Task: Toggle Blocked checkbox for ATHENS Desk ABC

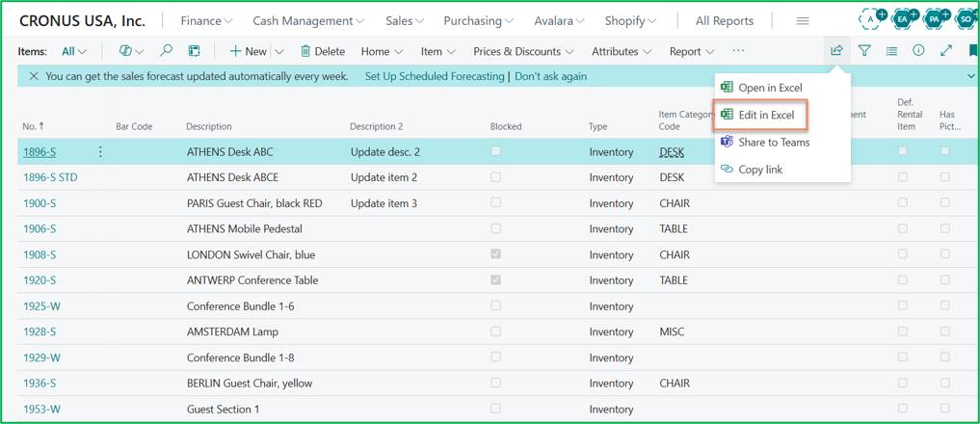Action: point(495,150)
